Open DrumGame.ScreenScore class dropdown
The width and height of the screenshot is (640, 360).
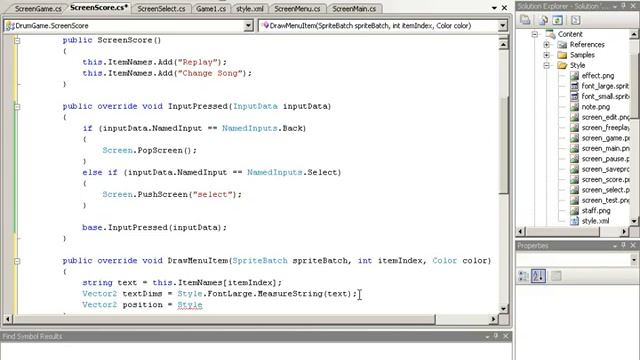coord(248,26)
